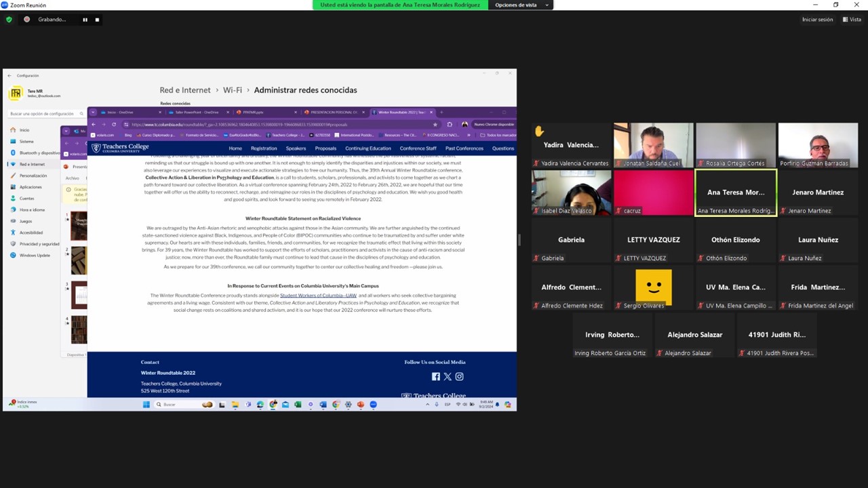
Task: Expand the system tray hidden icons chevron
Action: [x=427, y=405]
